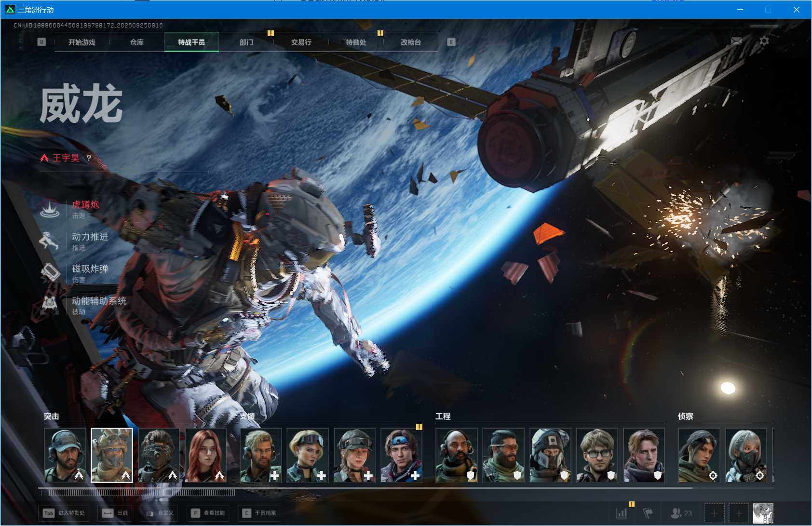This screenshot has width=812, height=526.
Task: Click the 进入特勤处 button
Action: pos(65,513)
